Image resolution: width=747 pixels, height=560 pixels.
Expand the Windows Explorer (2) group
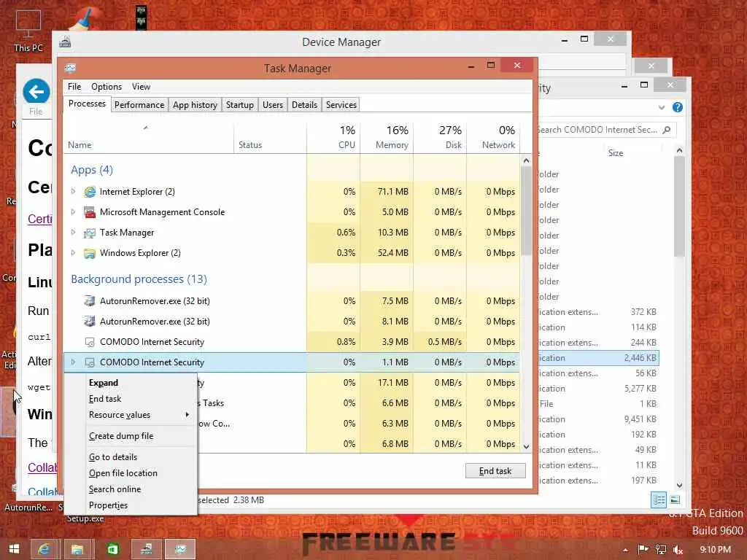coord(73,253)
